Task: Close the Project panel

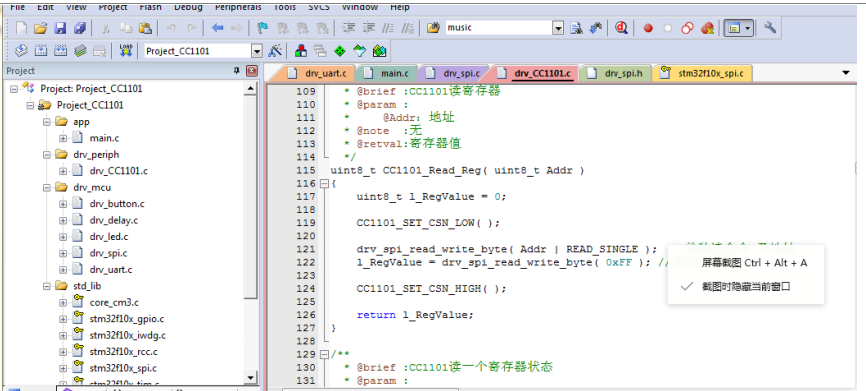Action: coord(252,71)
